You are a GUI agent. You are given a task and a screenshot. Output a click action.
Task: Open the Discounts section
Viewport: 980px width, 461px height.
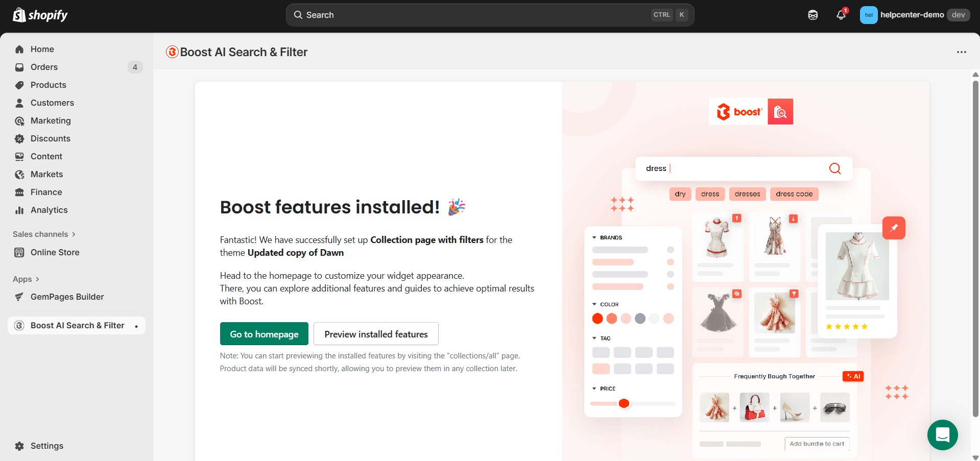point(51,138)
